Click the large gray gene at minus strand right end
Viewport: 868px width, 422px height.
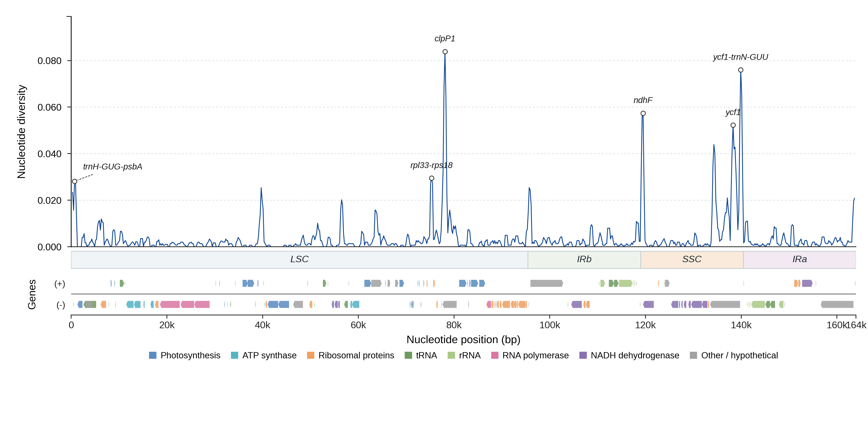tap(837, 305)
